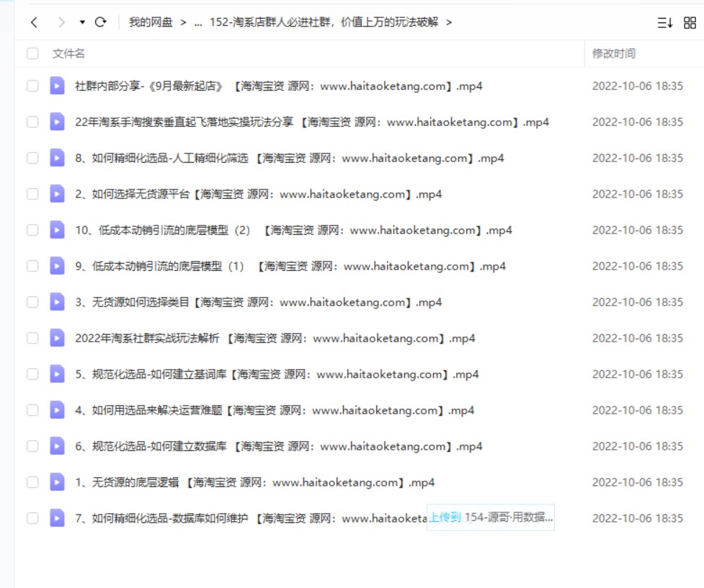The width and height of the screenshot is (704, 588).
Task: Check the box for 7、如何精细化选品-数据库如何维护
Action: click(32, 518)
